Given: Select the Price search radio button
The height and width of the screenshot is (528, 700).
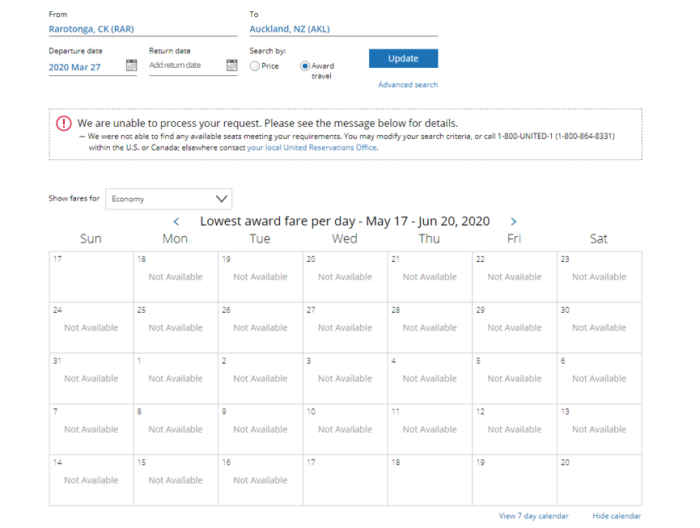Looking at the screenshot, I should point(255,66).
